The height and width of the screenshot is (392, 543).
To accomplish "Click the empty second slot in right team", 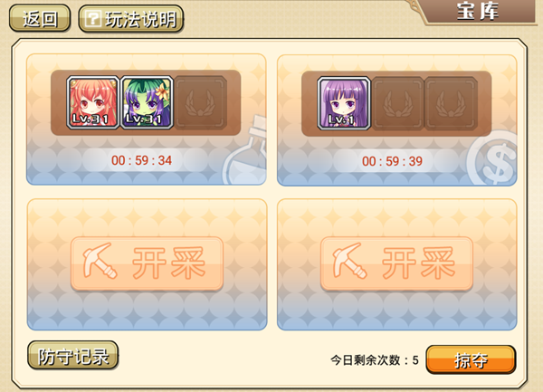I will pyautogui.click(x=397, y=103).
